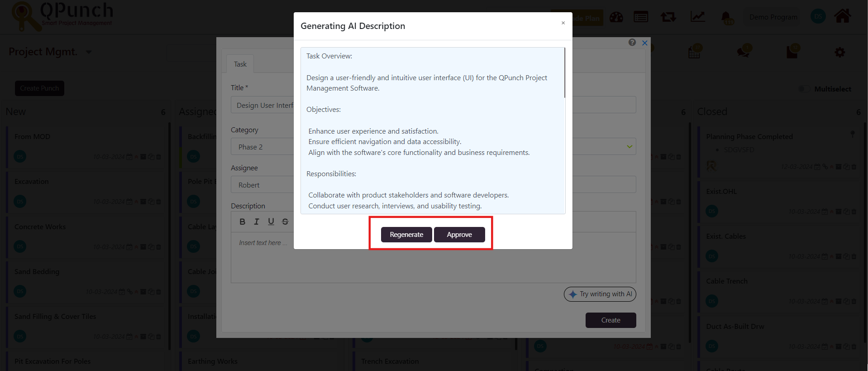Apply Italic formatting in description editor

pos(257,222)
